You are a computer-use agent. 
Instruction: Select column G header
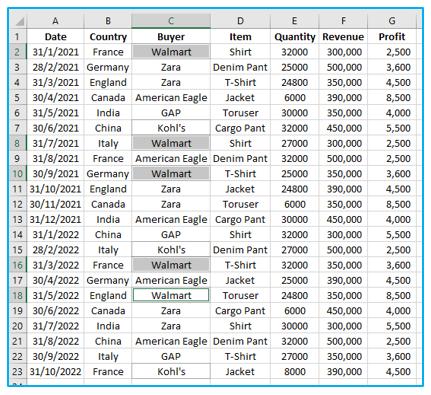tap(392, 21)
